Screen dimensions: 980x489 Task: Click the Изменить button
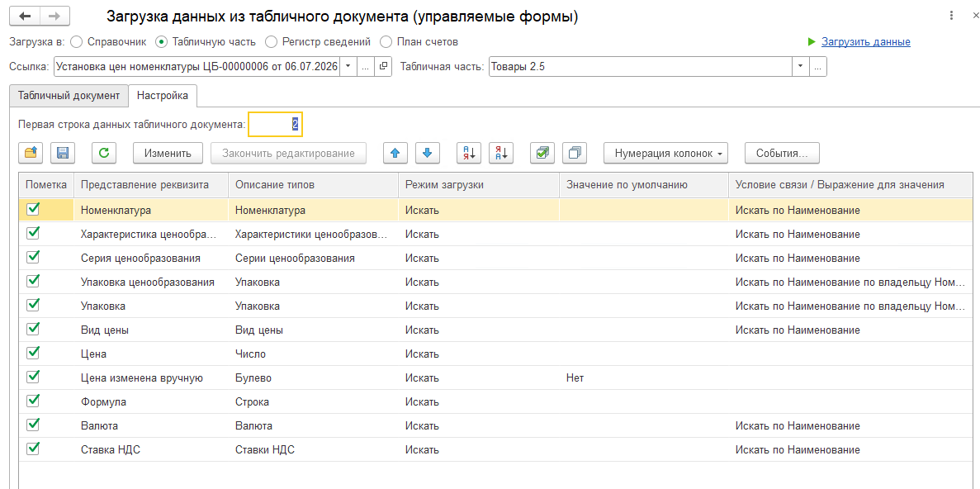(168, 153)
